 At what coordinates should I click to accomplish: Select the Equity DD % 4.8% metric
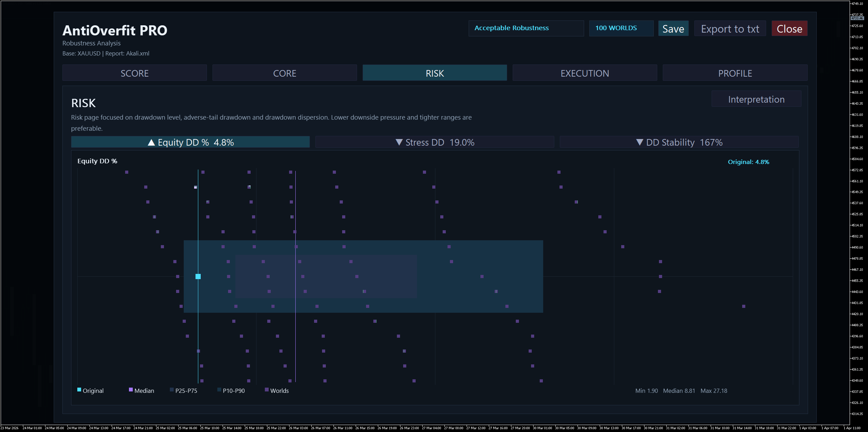[x=190, y=142]
